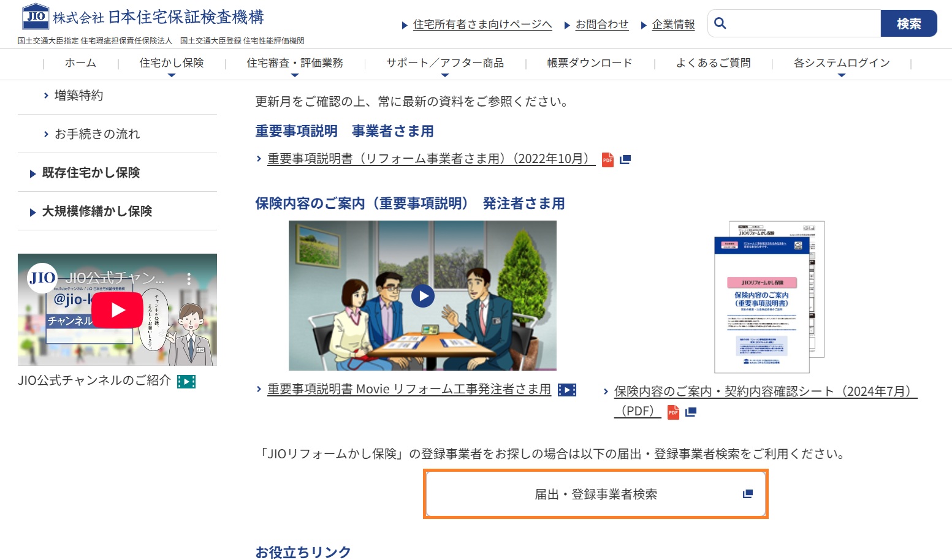Viewport: 952px width, 560px height.
Task: Open 保険内容のご案内・契約内容確認シート(2024年7月) link
Action: point(766,392)
